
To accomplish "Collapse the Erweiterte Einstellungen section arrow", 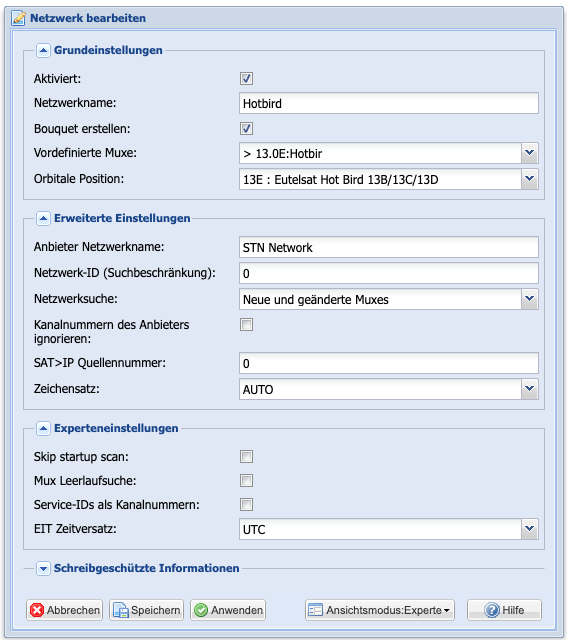I will (x=43, y=219).
